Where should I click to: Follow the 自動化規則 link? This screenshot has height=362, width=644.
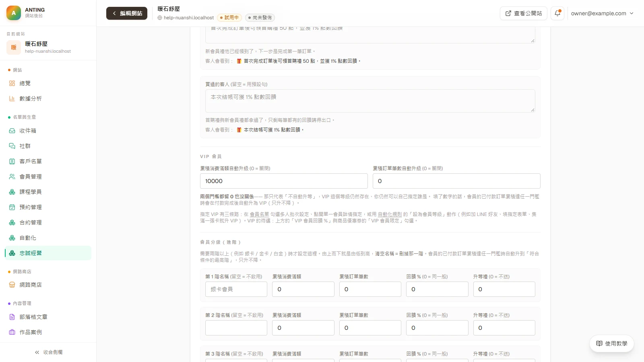(x=390, y=214)
